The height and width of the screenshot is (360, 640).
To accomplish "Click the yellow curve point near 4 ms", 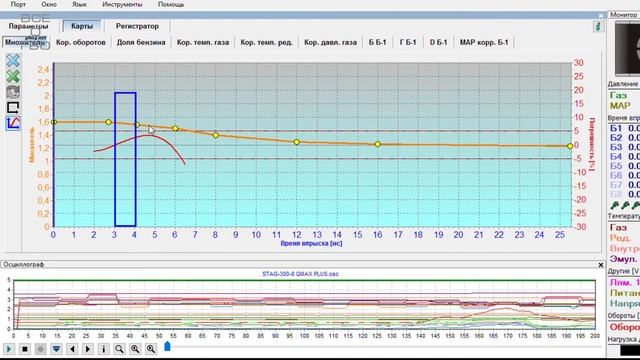I will 137,125.
